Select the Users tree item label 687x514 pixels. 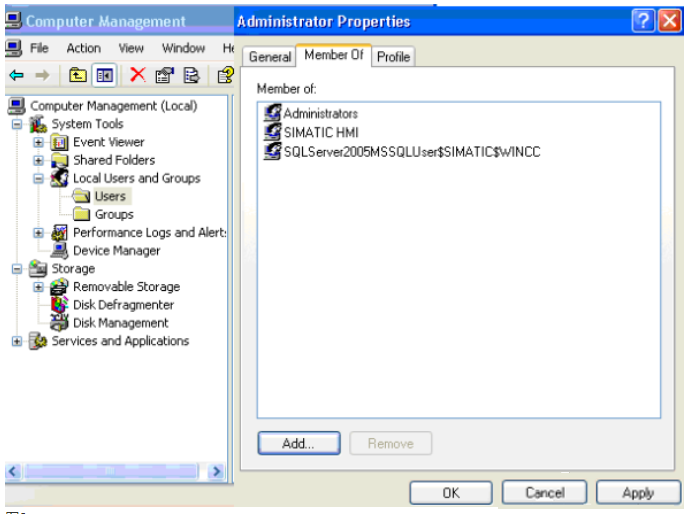tap(110, 196)
